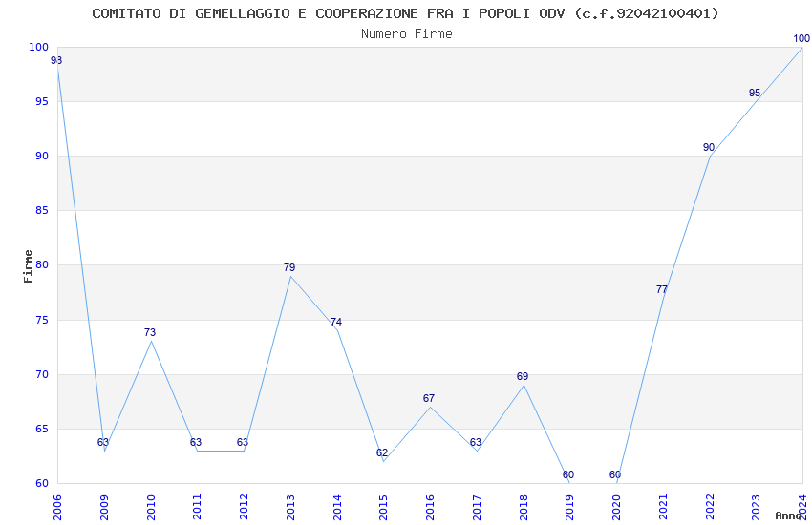812x525 pixels.
Task: Click the y-axis tick label 65
Action: click(x=42, y=429)
